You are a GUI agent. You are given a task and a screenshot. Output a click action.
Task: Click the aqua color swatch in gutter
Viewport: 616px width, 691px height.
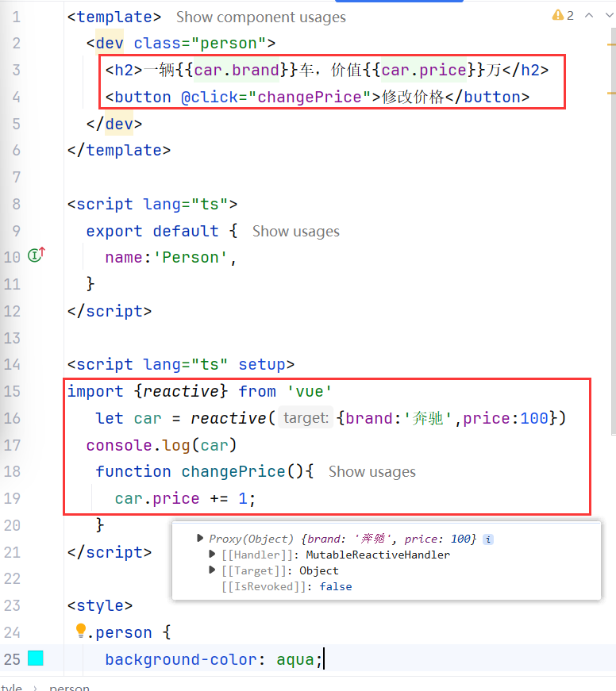(x=35, y=658)
